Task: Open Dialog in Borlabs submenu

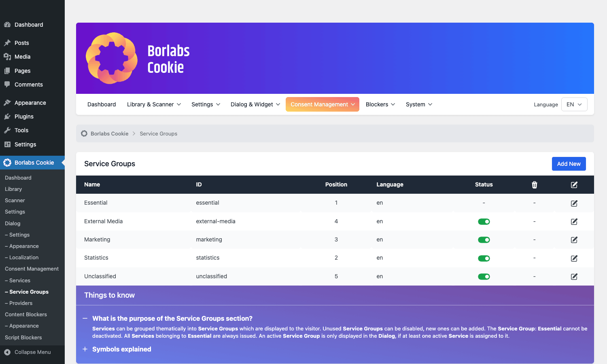Action: pos(13,223)
